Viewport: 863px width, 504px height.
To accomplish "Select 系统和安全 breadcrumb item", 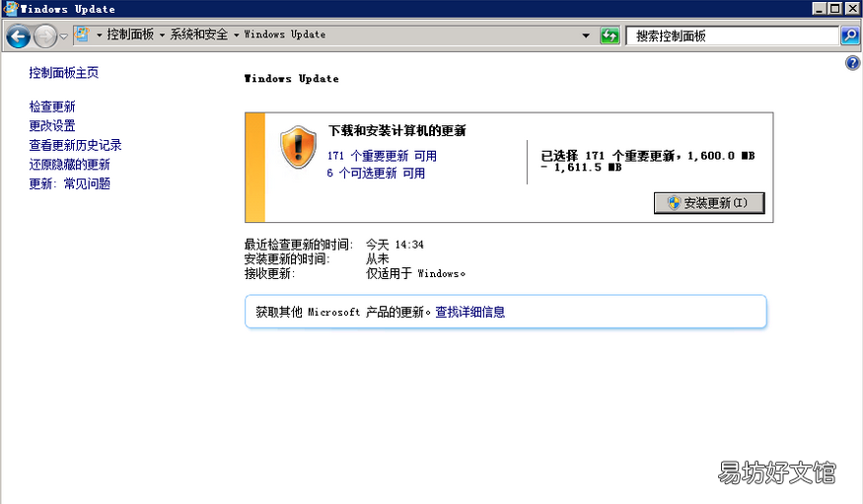I will 198,35.
